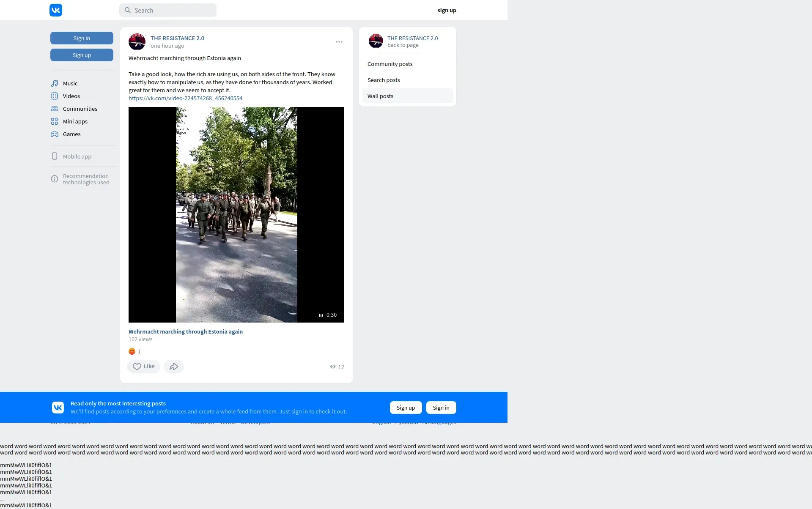The image size is (812, 509).
Task: Click the VK logo in header
Action: click(56, 10)
